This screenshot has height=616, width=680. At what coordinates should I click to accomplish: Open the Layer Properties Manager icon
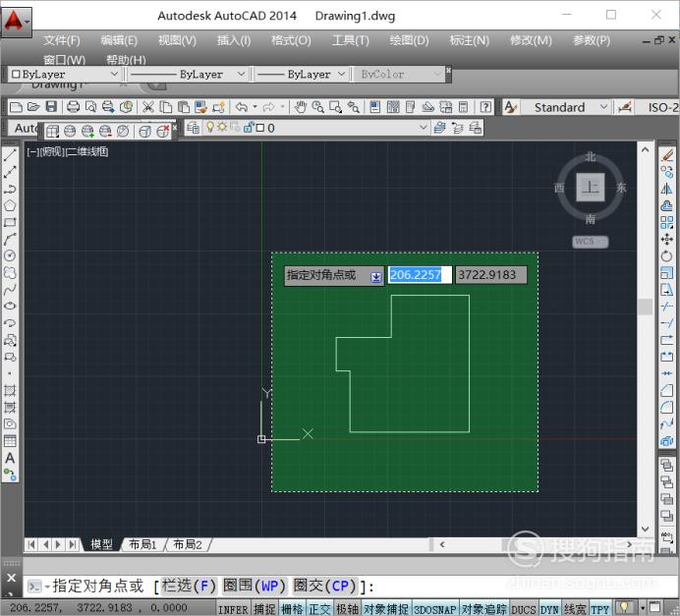pyautogui.click(x=194, y=128)
